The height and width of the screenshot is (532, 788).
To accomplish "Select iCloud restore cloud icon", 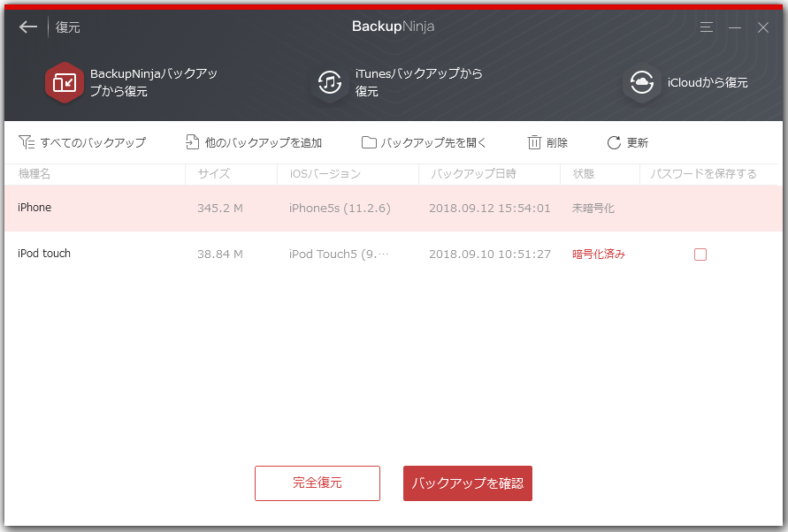I will [x=642, y=82].
